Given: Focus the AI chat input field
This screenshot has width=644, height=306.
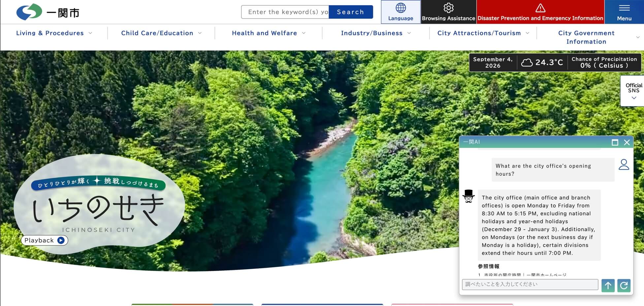Looking at the screenshot, I should 530,284.
